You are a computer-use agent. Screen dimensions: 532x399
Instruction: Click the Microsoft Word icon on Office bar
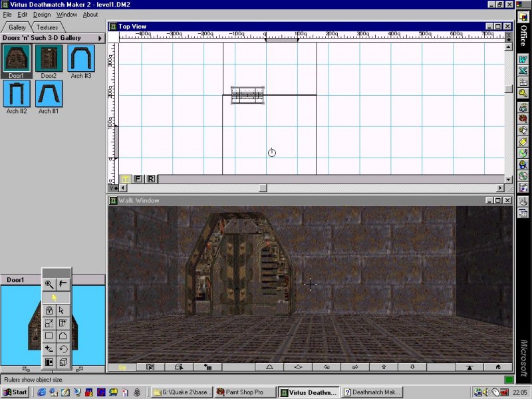coord(523,60)
